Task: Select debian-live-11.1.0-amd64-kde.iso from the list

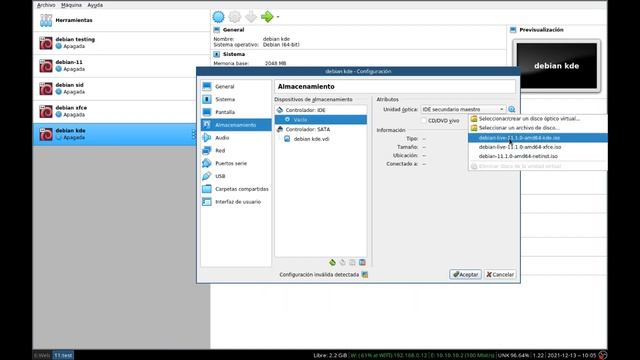Action: coord(538,138)
